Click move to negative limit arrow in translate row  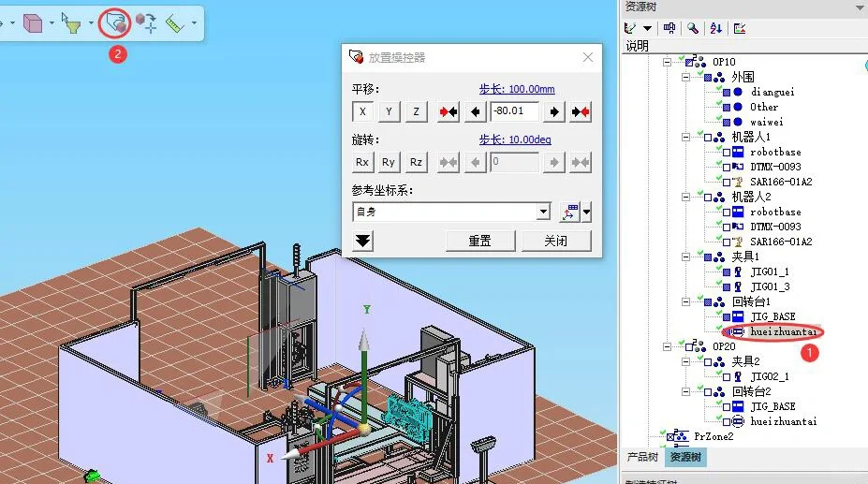(448, 111)
